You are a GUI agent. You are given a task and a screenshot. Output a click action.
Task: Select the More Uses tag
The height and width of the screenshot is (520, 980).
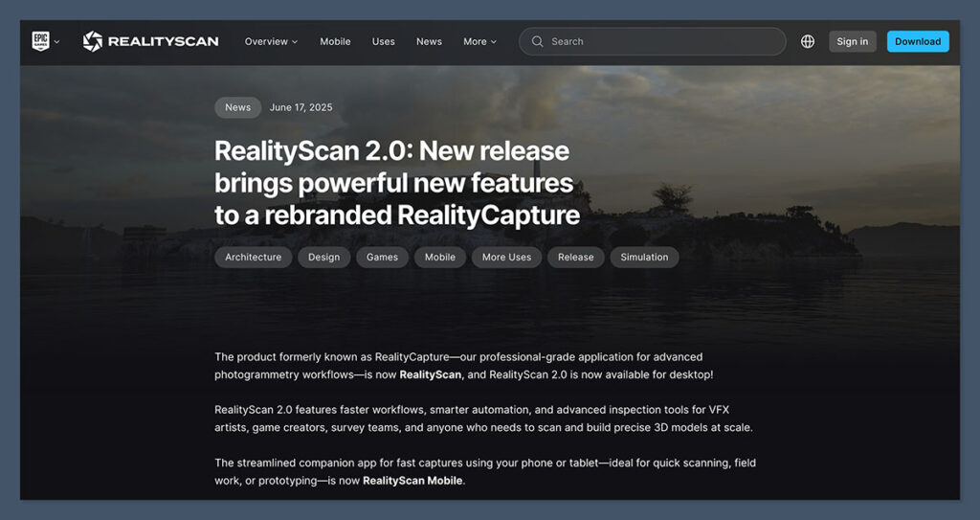pos(506,258)
